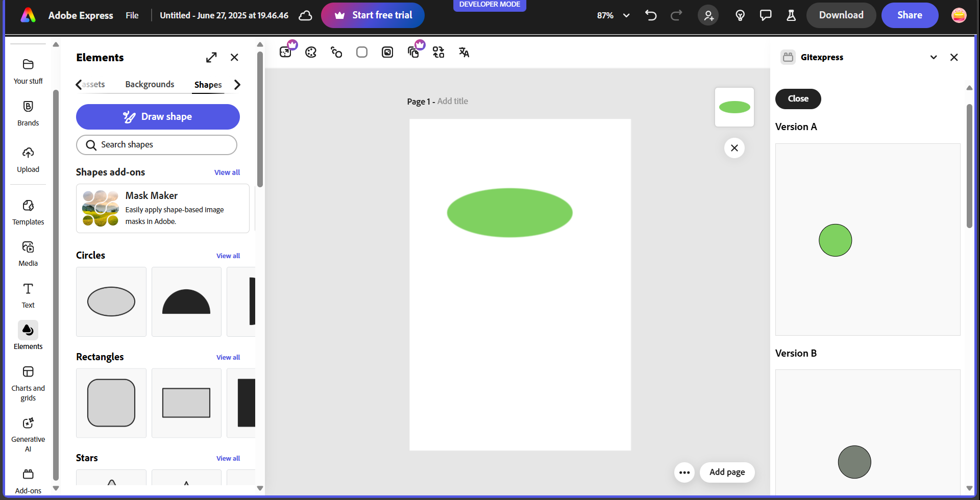Select the Text tool in sidebar
This screenshot has width=980, height=500.
[x=28, y=295]
